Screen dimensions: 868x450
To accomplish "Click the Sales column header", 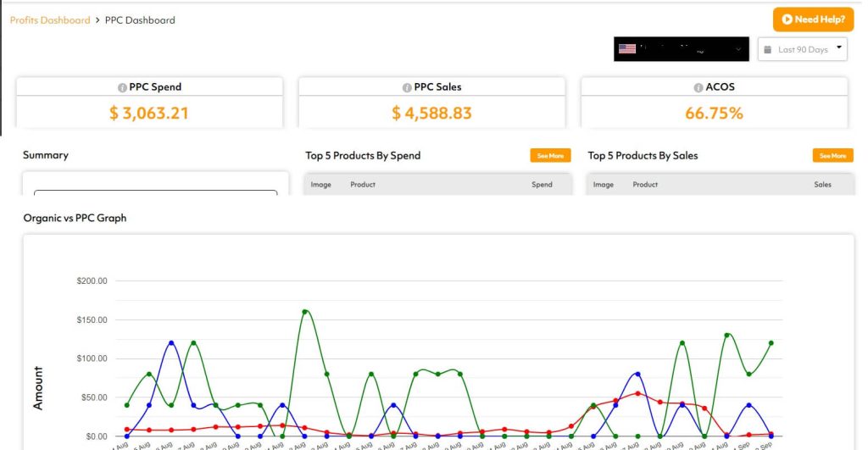I will [822, 184].
